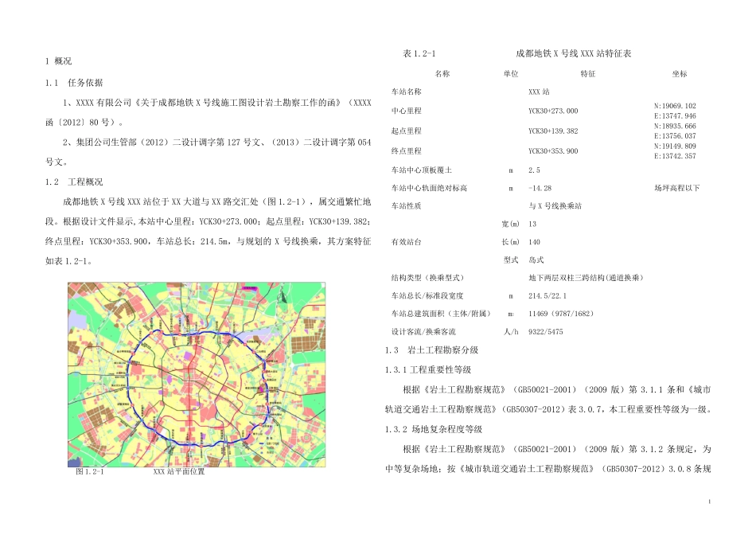Click the coordinate "N:19149.809"
The image size is (756, 535).
(x=675, y=146)
